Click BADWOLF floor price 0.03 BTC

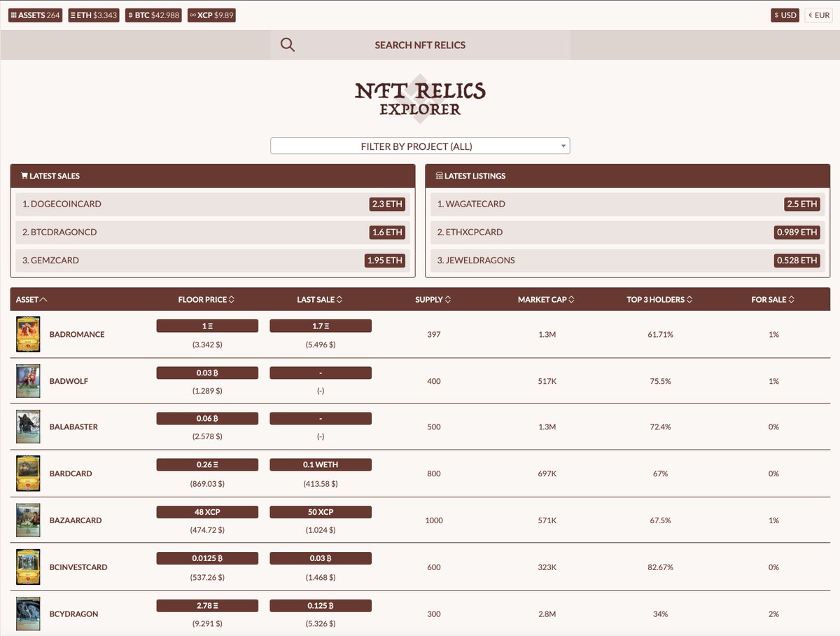coord(207,372)
